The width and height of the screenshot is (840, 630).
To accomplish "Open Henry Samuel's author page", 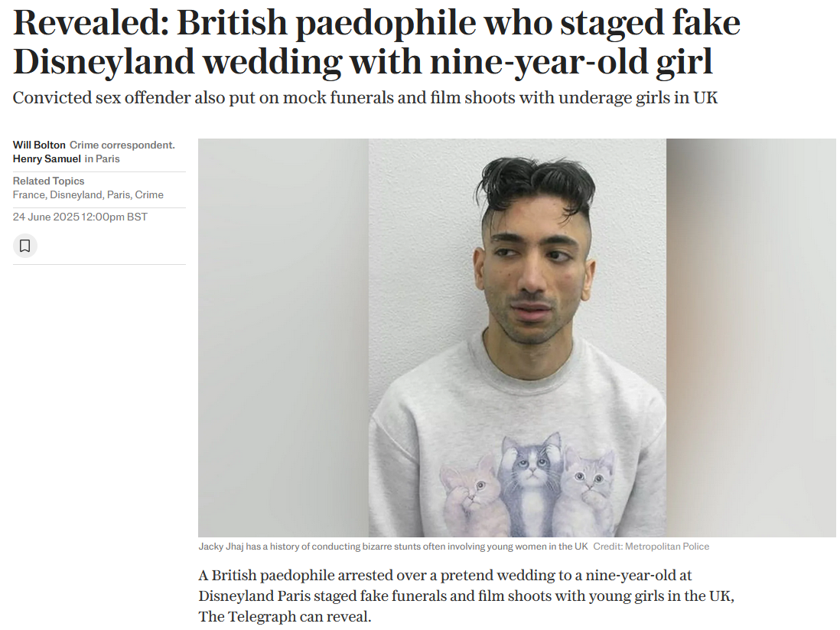I will [47, 158].
